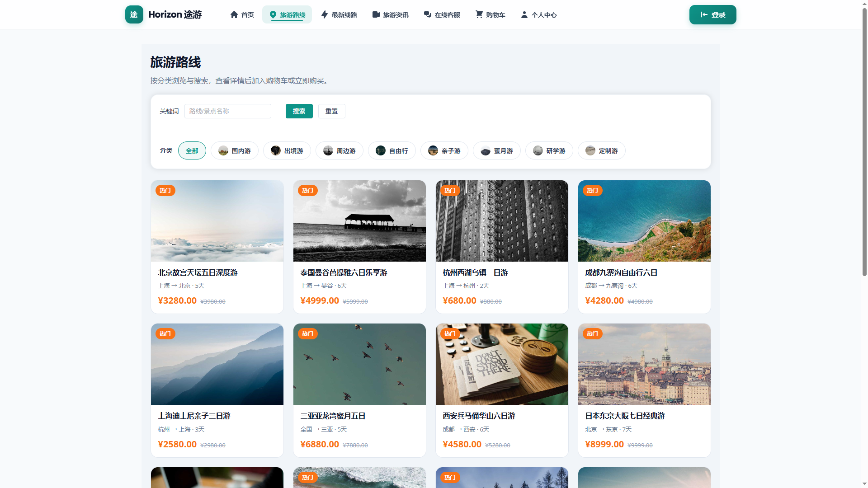The height and width of the screenshot is (488, 868).
Task: Open 购物车 nav item
Action: pos(491,14)
